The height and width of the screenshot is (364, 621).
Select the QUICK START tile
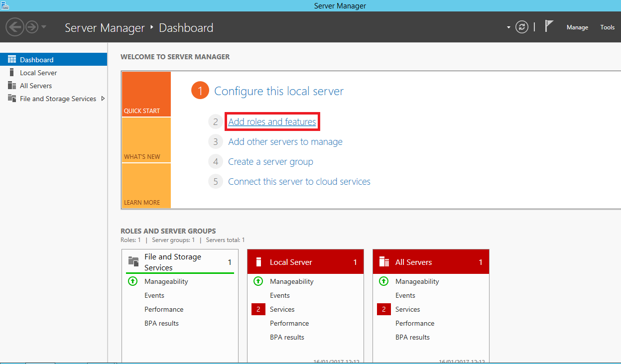pos(146,94)
